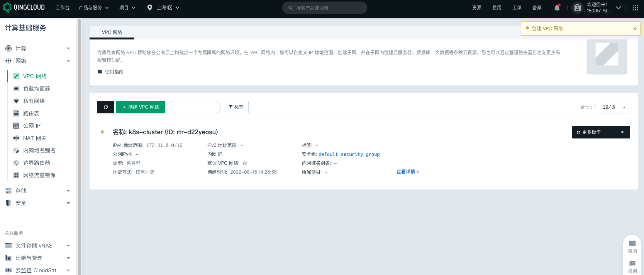Click the QingCloud logo
Image resolution: width=644 pixels, height=275 pixels.
click(24, 7)
